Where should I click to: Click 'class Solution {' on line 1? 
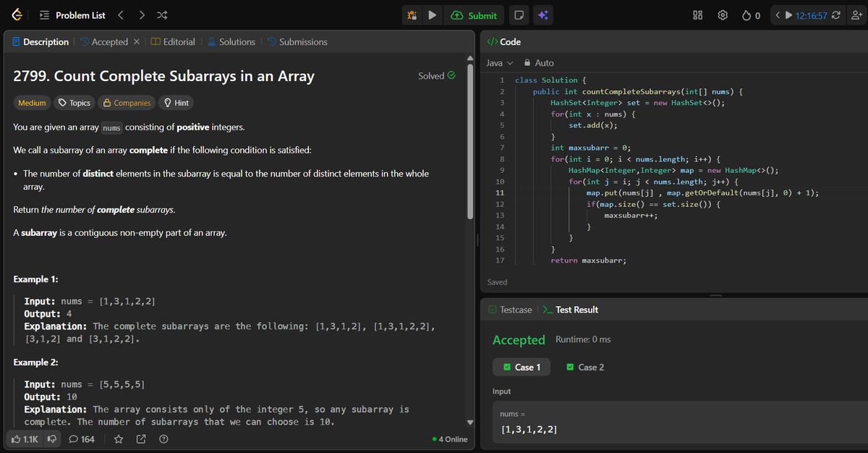pyautogui.click(x=550, y=80)
